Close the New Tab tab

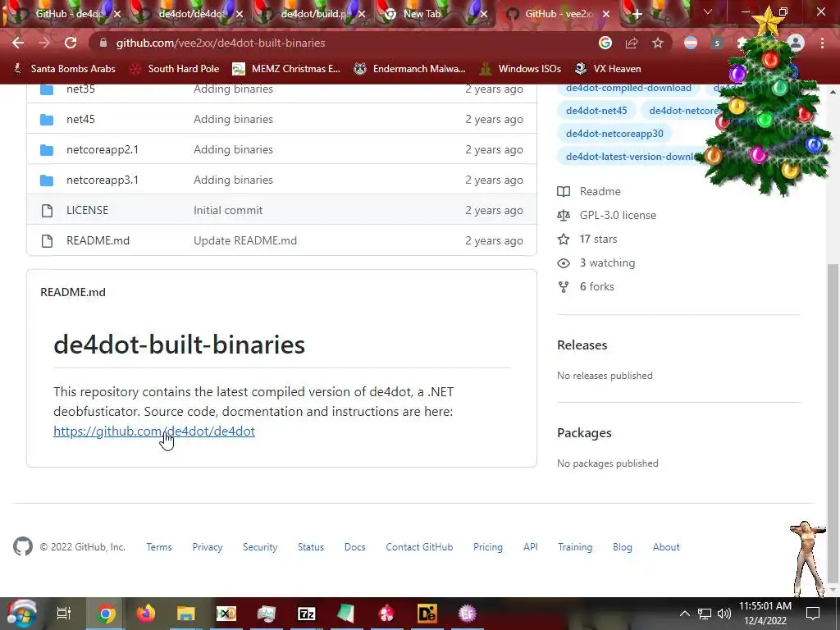click(484, 14)
